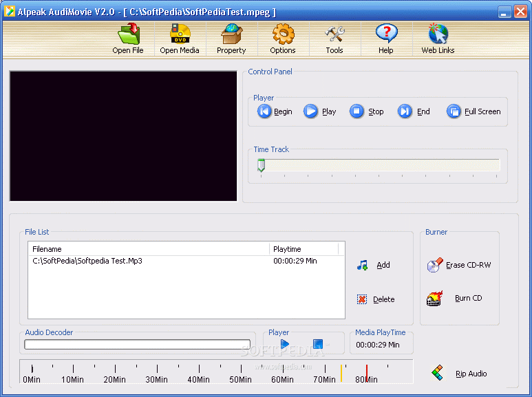
Task: Click the Add music note icon
Action: coord(363,265)
